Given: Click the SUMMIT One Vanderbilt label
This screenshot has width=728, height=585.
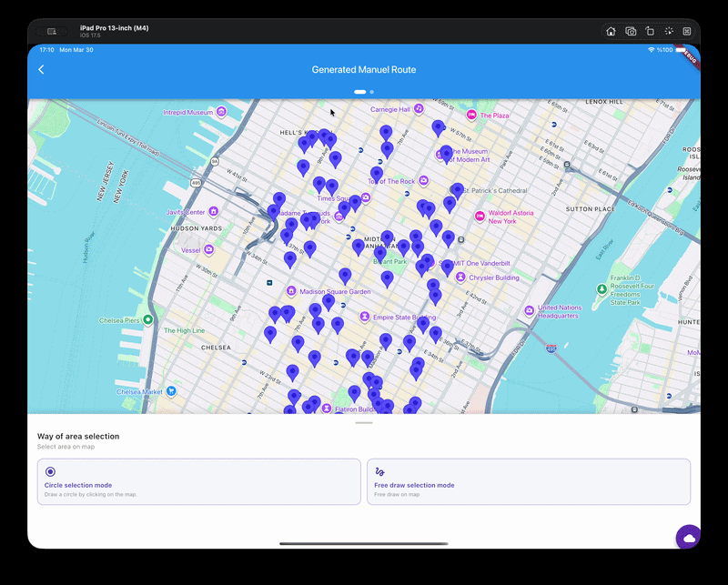Looking at the screenshot, I should (x=474, y=263).
